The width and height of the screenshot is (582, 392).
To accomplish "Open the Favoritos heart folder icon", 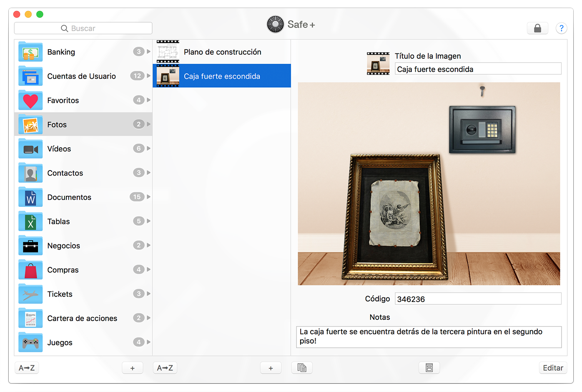I will (x=30, y=100).
